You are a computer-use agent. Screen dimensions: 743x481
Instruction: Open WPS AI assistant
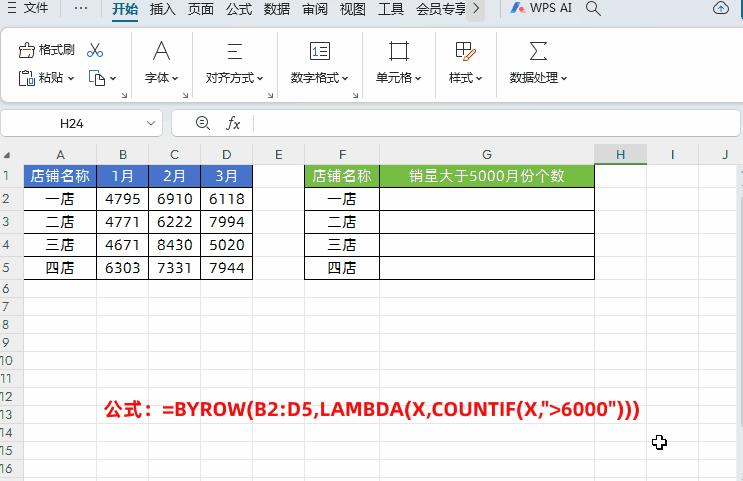click(541, 8)
